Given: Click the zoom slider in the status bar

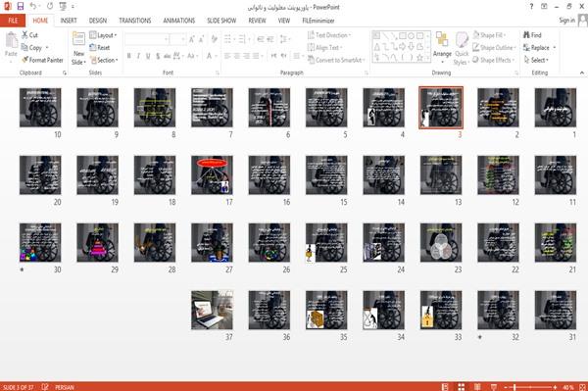Looking at the screenshot, I should pos(530,387).
